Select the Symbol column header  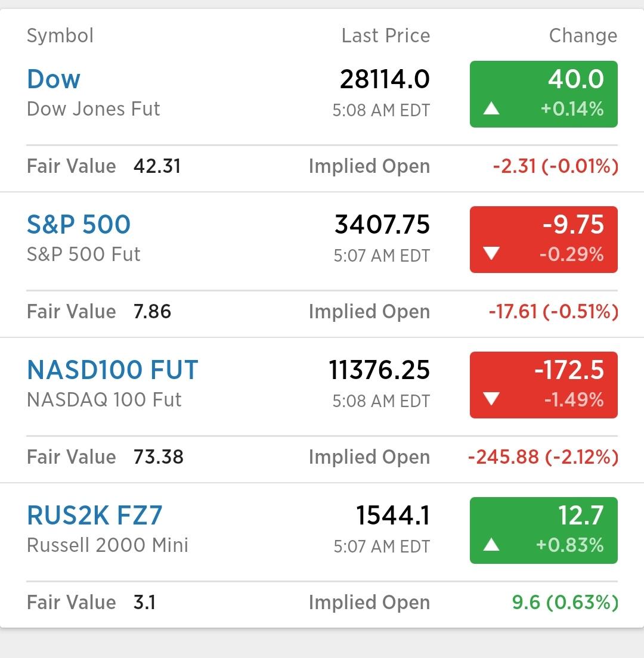click(60, 36)
